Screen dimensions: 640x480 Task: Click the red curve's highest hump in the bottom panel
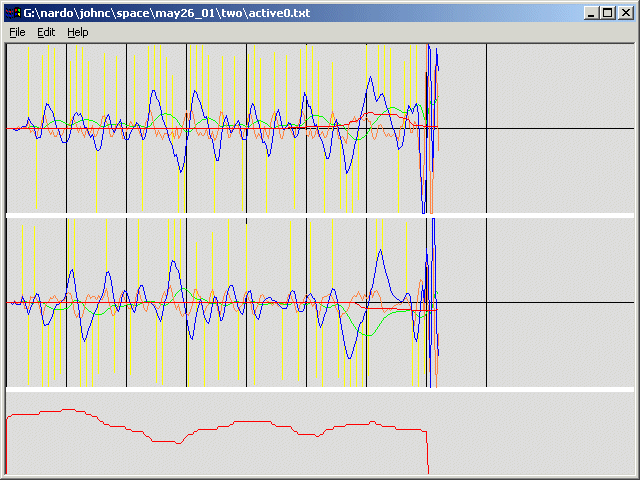(x=68, y=409)
